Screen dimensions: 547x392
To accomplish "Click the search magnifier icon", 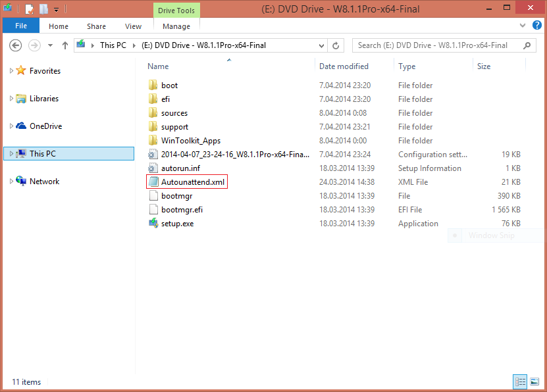I will 527,45.
